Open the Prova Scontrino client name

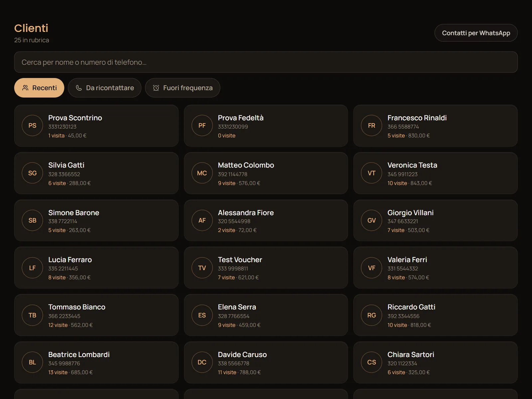[75, 118]
